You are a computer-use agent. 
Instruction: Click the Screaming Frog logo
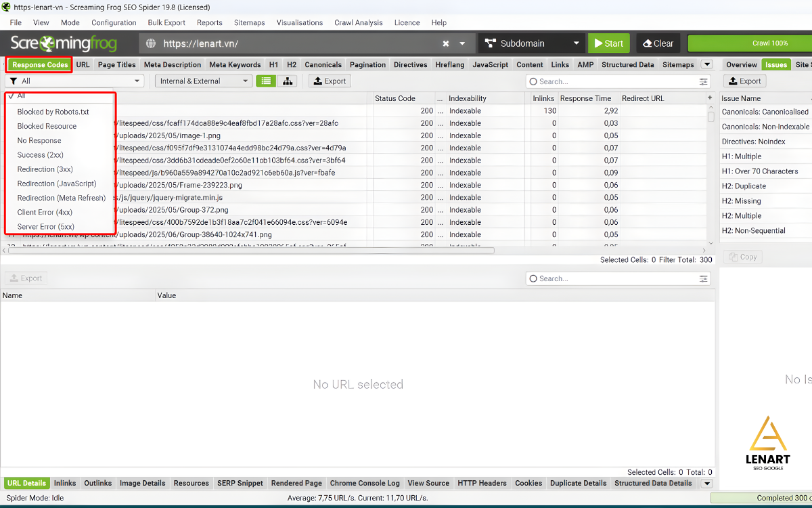click(64, 43)
